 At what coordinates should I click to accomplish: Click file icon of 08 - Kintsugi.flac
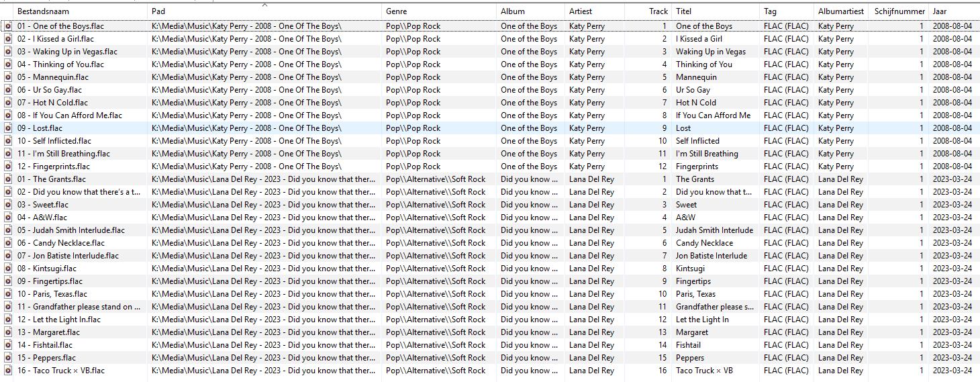tap(8, 269)
